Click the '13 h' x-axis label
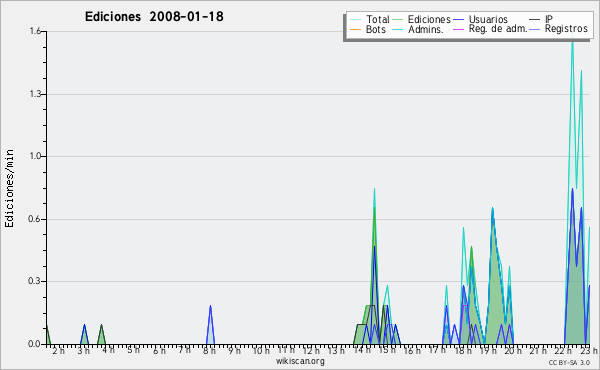Image resolution: width=600 pixels, height=370 pixels. coord(336,350)
